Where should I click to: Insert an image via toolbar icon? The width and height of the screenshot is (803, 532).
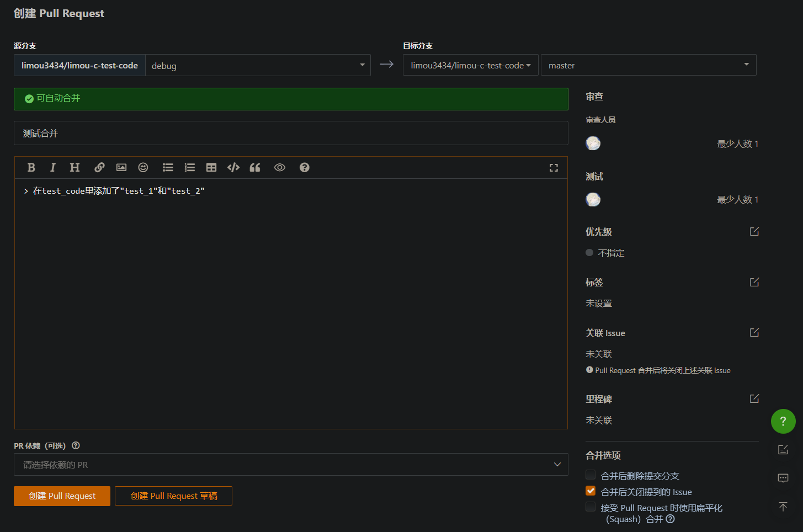(x=121, y=168)
